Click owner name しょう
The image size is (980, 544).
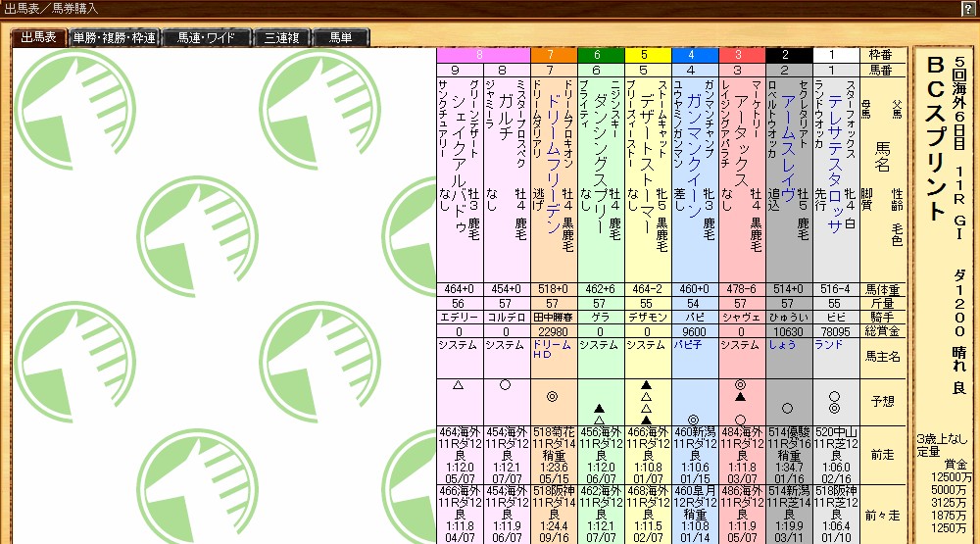point(782,345)
